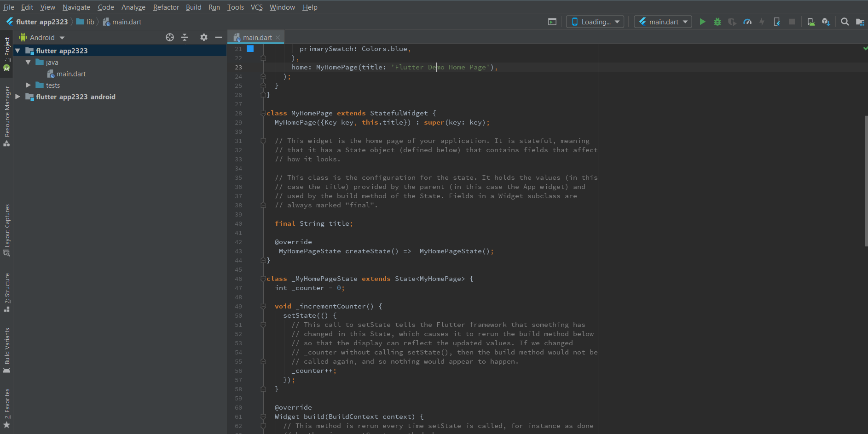Fold the comment block starting line 31
This screenshot has width=868, height=434.
pos(263,141)
